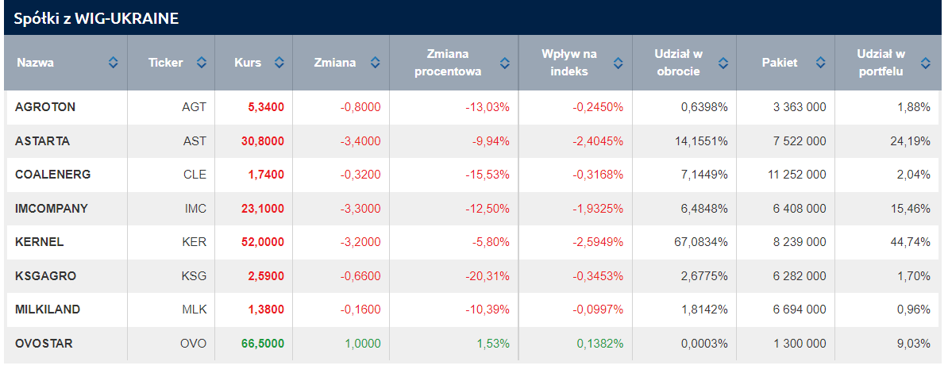Open the AGROTON company link
The height and width of the screenshot is (373, 948).
(x=45, y=107)
